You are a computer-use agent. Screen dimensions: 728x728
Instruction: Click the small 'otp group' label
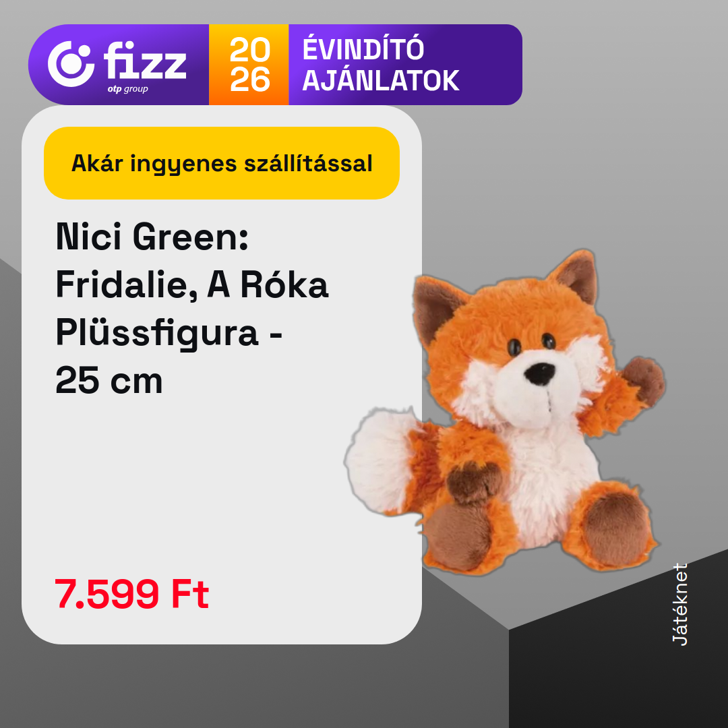(127, 89)
